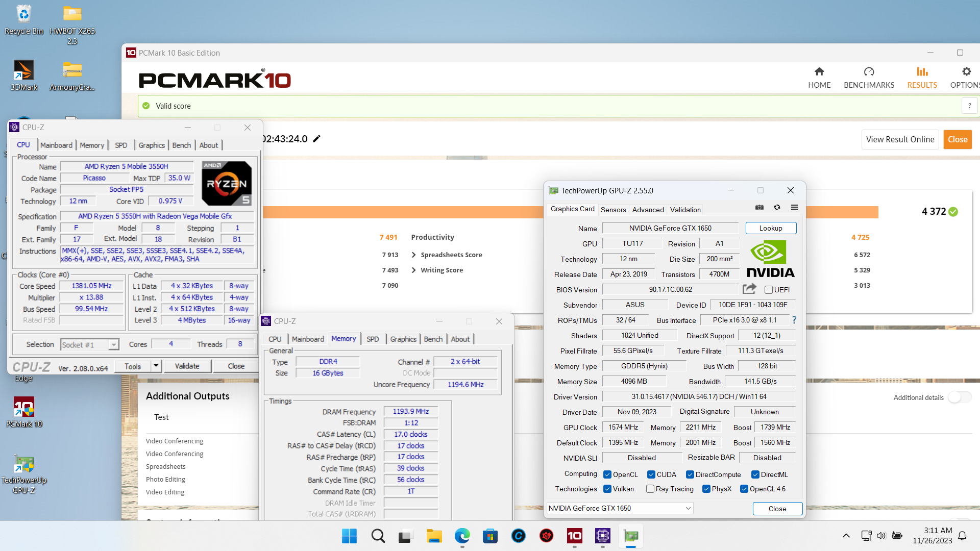Screen dimensions: 980x551
Task: Refresh GPU-Z data
Action: click(x=777, y=207)
